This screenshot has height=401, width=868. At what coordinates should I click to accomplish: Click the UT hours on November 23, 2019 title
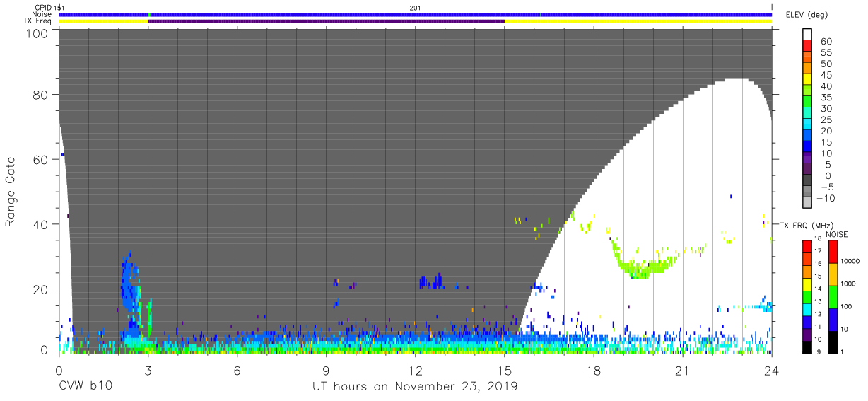click(415, 387)
